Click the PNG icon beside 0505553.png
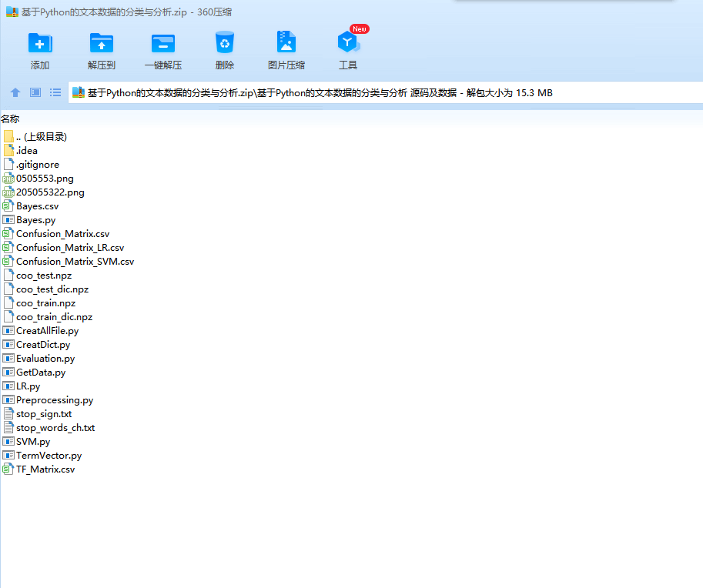The image size is (703, 588). 8,179
